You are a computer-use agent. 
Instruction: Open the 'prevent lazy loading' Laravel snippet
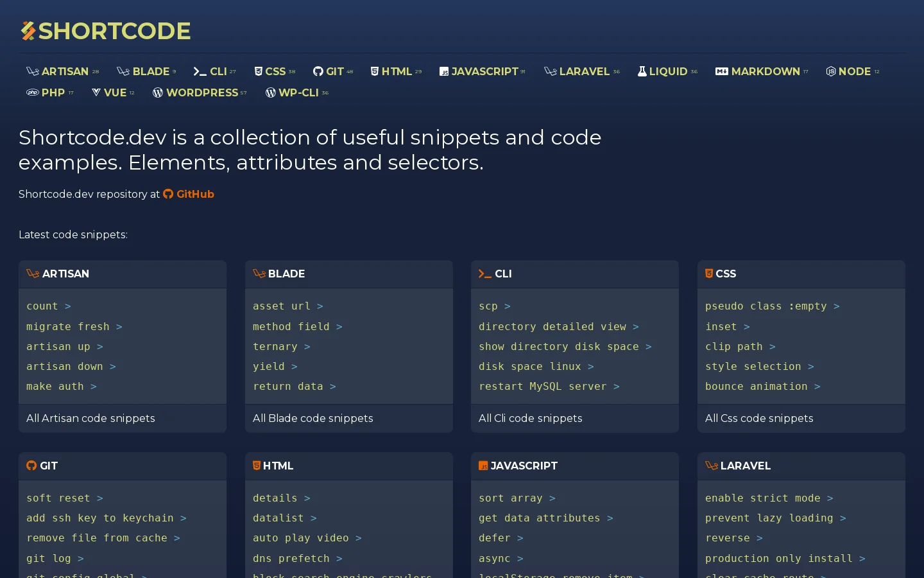(x=776, y=518)
